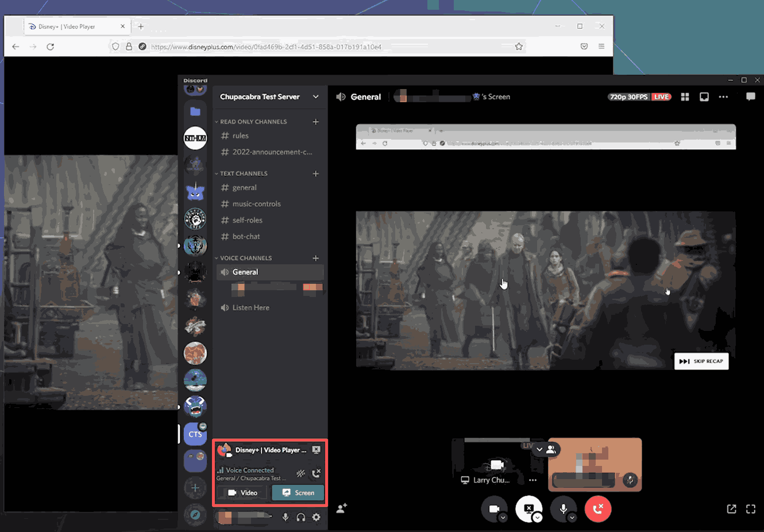Collapse the Text Channels category
The width and height of the screenshot is (764, 532).
click(x=244, y=174)
